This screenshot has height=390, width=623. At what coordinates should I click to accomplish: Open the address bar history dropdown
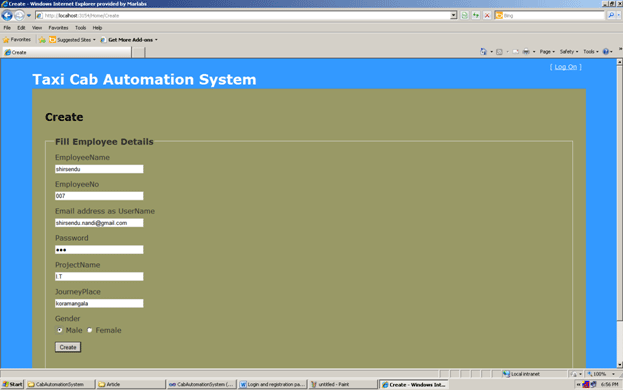point(453,15)
